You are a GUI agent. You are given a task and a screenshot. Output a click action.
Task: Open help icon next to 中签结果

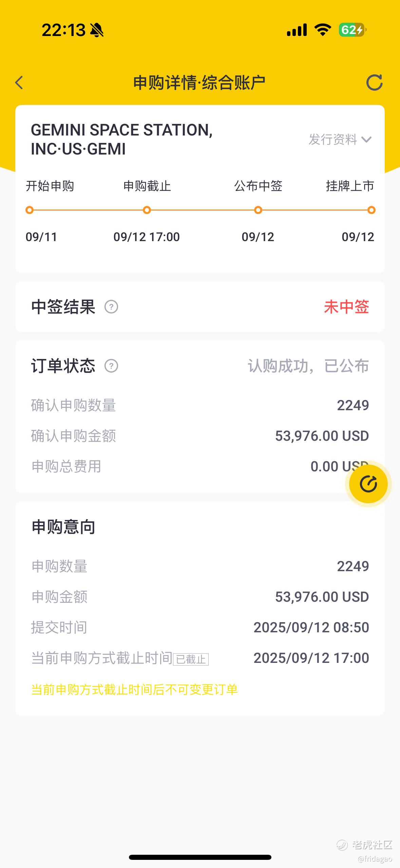(111, 307)
